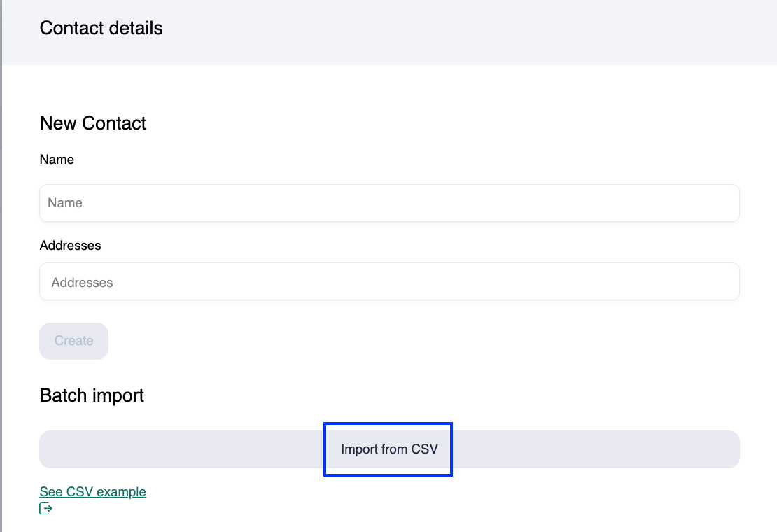
Task: Click the Name input field
Action: pyautogui.click(x=389, y=203)
